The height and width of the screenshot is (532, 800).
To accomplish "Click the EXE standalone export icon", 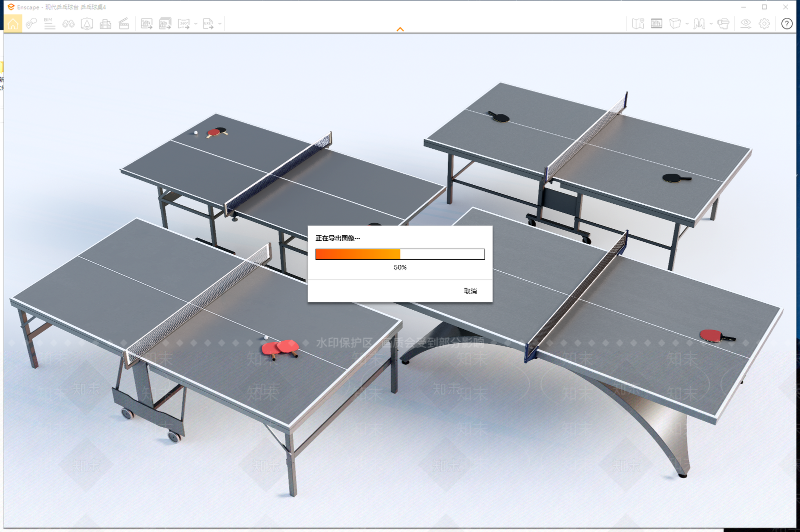I will [x=208, y=23].
